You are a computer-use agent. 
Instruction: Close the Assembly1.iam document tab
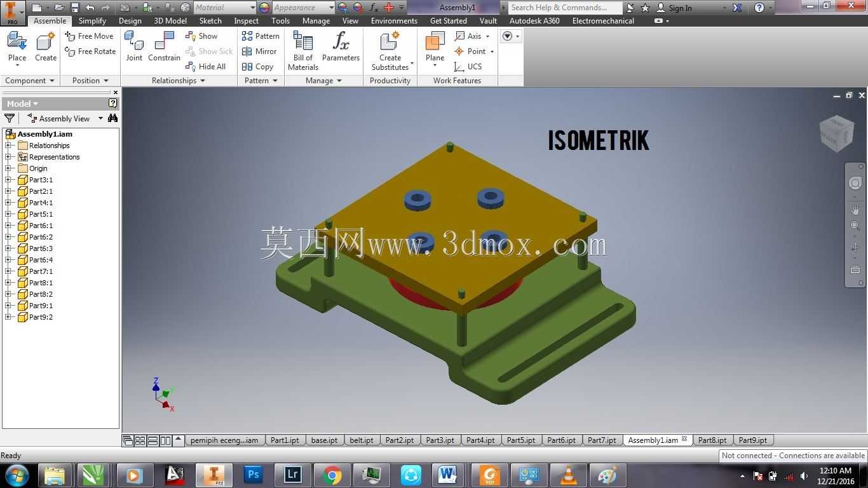[684, 439]
